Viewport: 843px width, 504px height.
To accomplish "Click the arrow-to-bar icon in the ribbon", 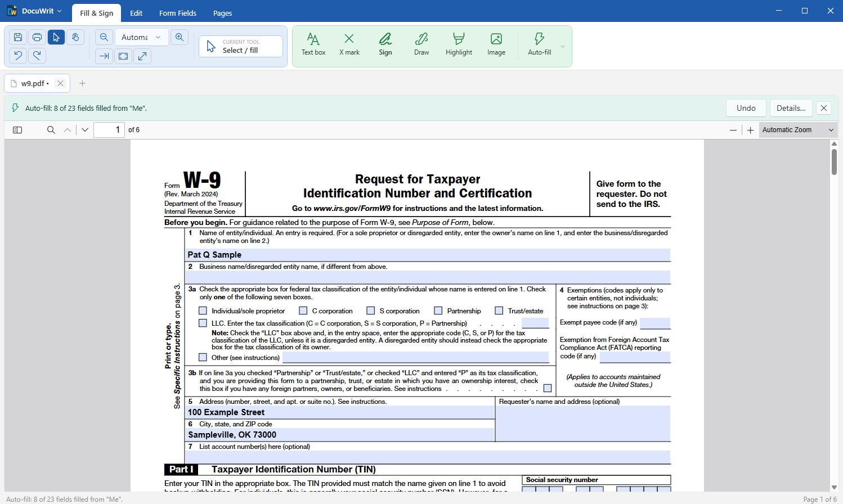I will pos(104,56).
